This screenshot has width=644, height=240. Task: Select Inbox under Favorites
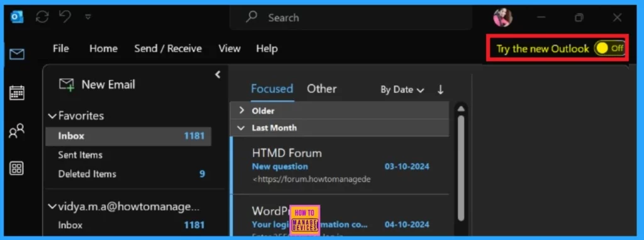click(x=128, y=136)
